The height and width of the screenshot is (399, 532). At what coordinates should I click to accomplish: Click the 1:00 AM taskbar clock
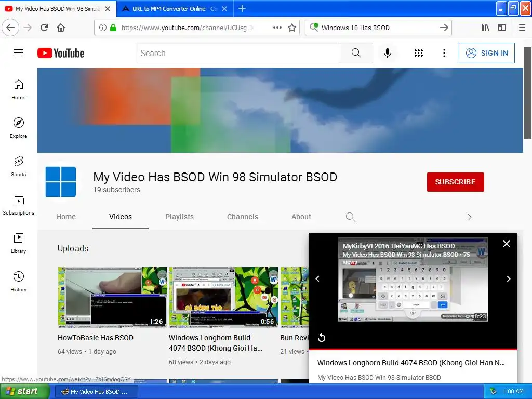point(513,392)
